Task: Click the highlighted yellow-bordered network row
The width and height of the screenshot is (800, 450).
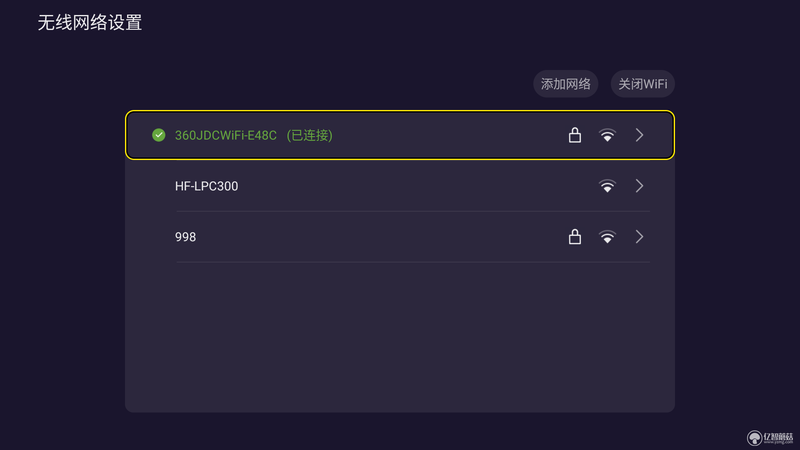Action: [400, 135]
